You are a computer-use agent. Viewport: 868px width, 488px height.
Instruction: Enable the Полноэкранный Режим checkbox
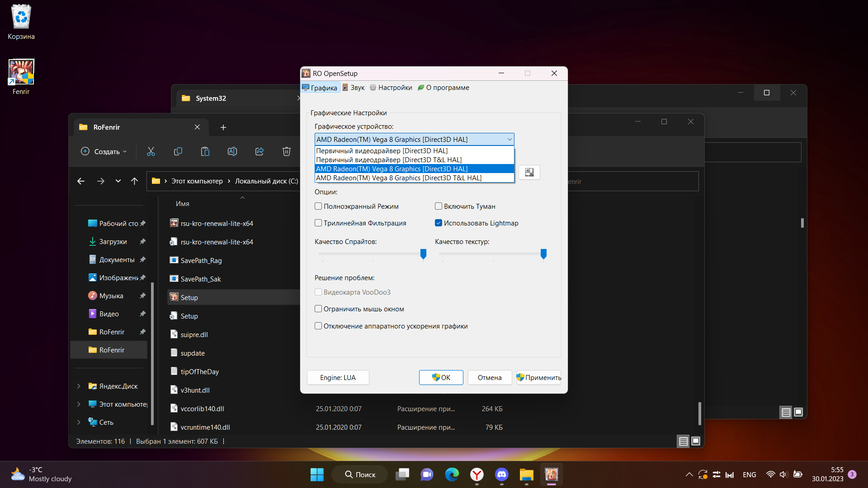point(318,206)
